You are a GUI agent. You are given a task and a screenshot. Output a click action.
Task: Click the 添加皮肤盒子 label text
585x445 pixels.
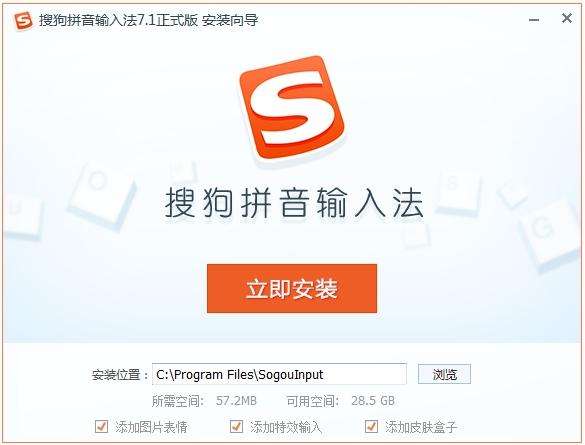pyautogui.click(x=421, y=427)
